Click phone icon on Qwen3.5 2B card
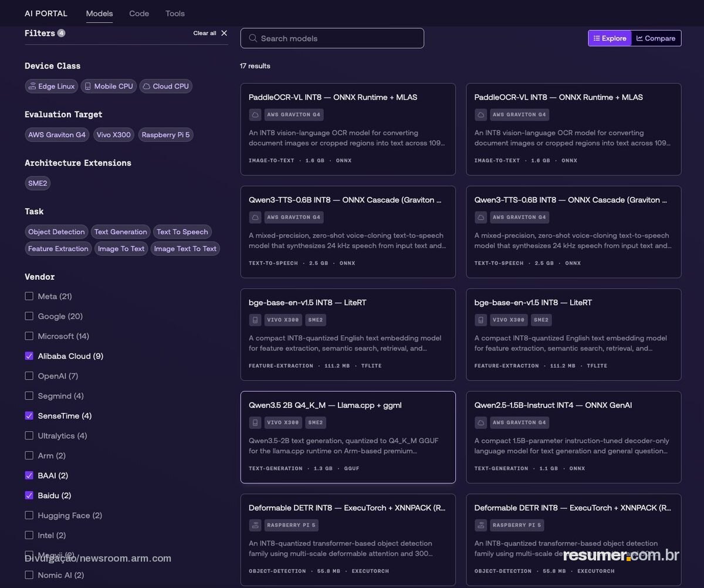 [x=255, y=423]
